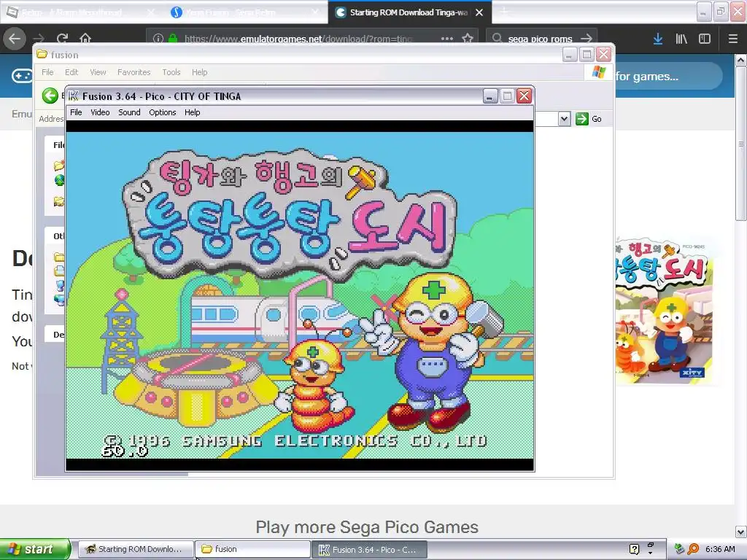747x560 pixels.
Task: Click the network tray icon beside magnifier
Action: point(679,549)
